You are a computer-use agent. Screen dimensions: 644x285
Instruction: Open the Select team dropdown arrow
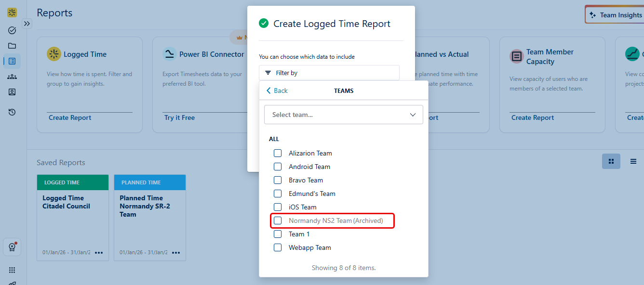coord(413,115)
